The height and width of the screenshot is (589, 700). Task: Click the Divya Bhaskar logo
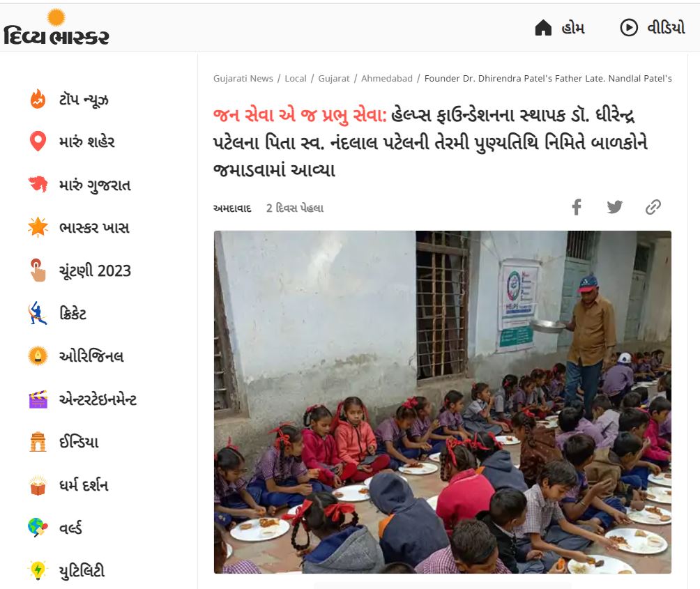pyautogui.click(x=56, y=27)
